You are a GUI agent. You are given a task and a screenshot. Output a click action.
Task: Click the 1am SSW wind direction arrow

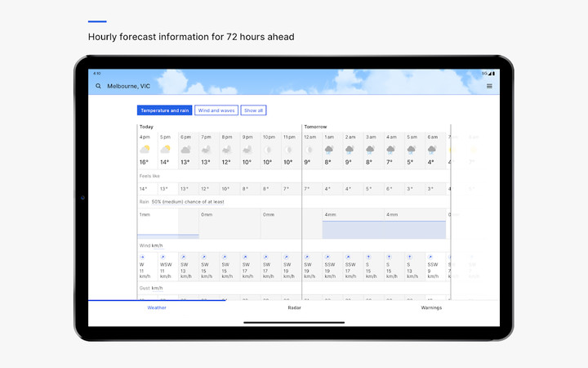tap(327, 258)
